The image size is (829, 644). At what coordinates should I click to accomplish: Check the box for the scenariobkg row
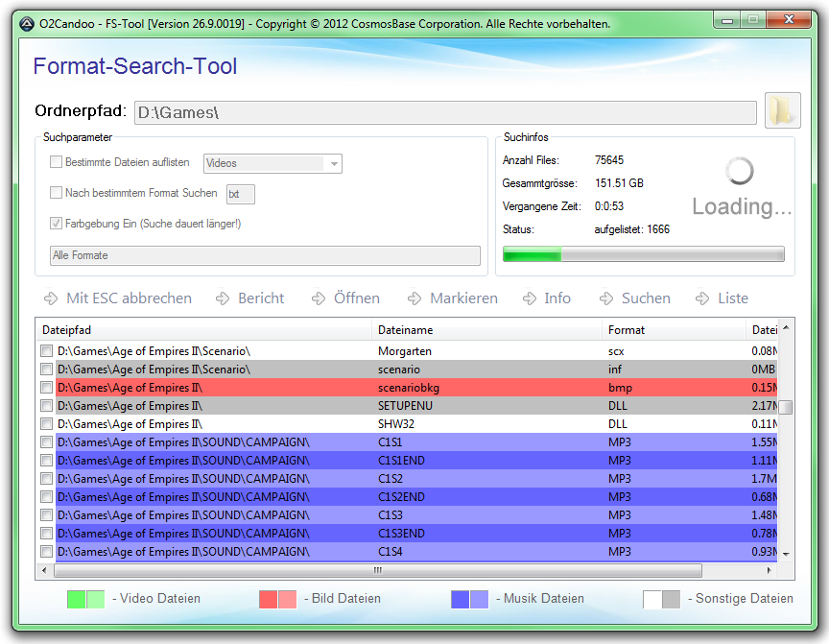46,388
